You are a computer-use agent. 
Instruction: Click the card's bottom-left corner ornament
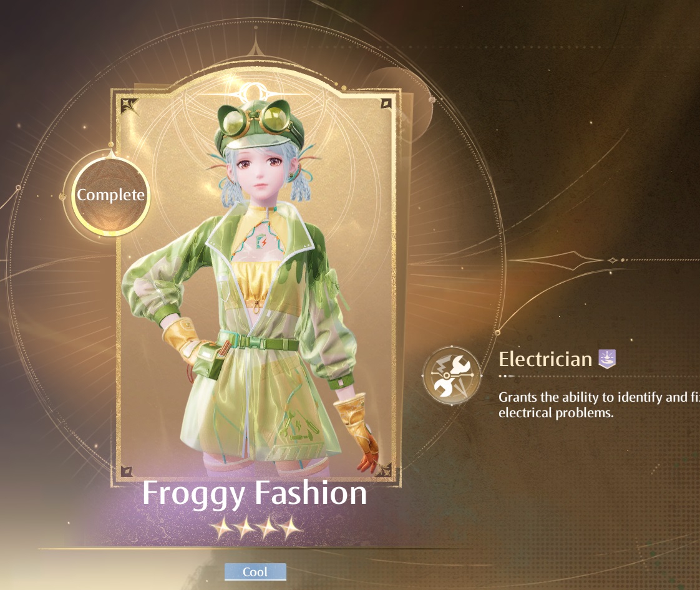(x=127, y=472)
